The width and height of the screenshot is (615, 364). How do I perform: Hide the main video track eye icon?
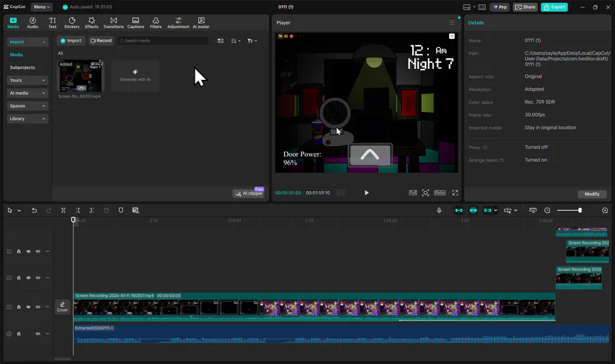[x=28, y=307]
